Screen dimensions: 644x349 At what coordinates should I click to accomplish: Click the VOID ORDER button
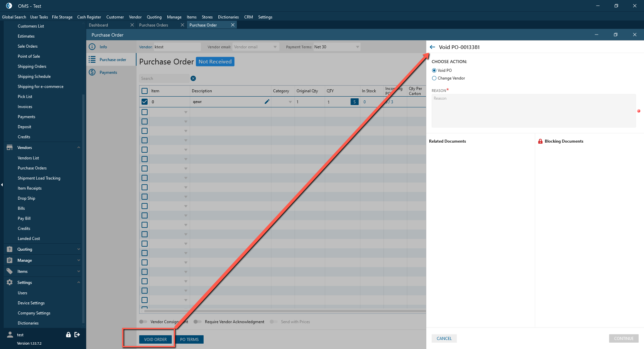pyautogui.click(x=155, y=339)
